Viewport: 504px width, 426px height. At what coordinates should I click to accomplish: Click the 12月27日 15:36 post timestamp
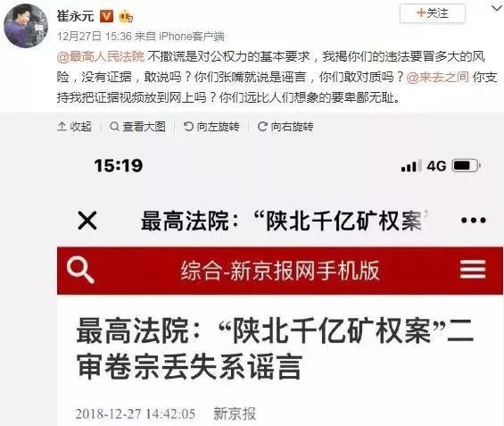[95, 37]
